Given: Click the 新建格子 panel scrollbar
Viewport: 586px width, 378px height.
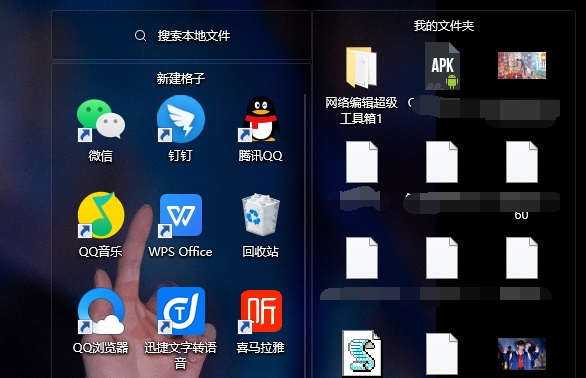Looking at the screenshot, I should [305, 236].
